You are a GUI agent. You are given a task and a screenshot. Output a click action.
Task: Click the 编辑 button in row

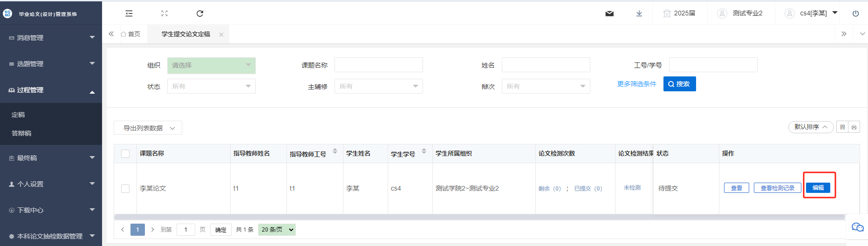[x=818, y=188]
